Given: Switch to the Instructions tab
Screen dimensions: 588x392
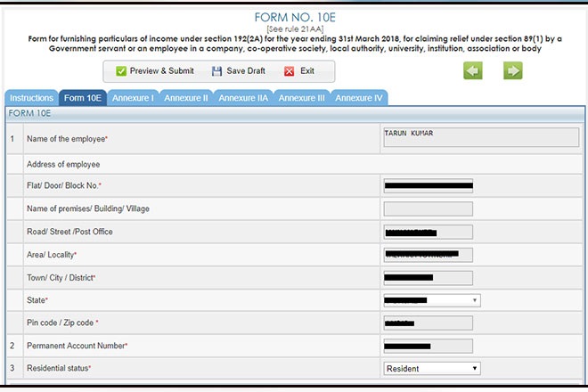Looking at the screenshot, I should [x=31, y=98].
